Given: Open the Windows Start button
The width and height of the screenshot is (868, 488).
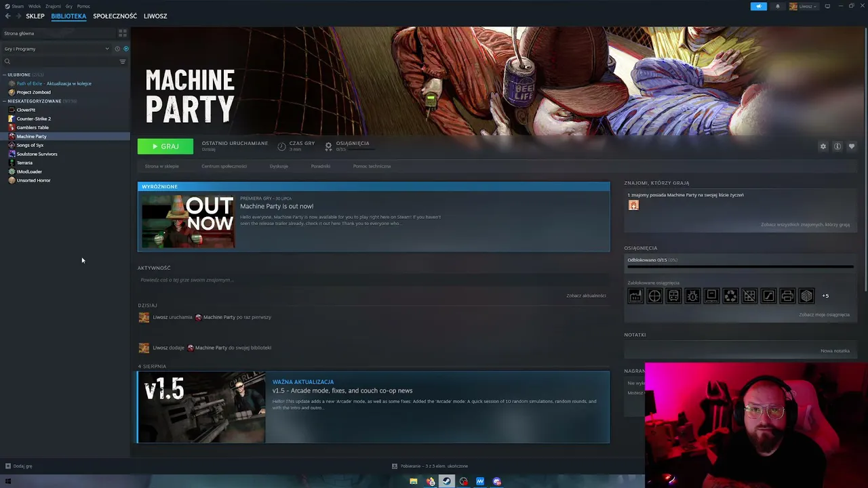Looking at the screenshot, I should coord(8,481).
